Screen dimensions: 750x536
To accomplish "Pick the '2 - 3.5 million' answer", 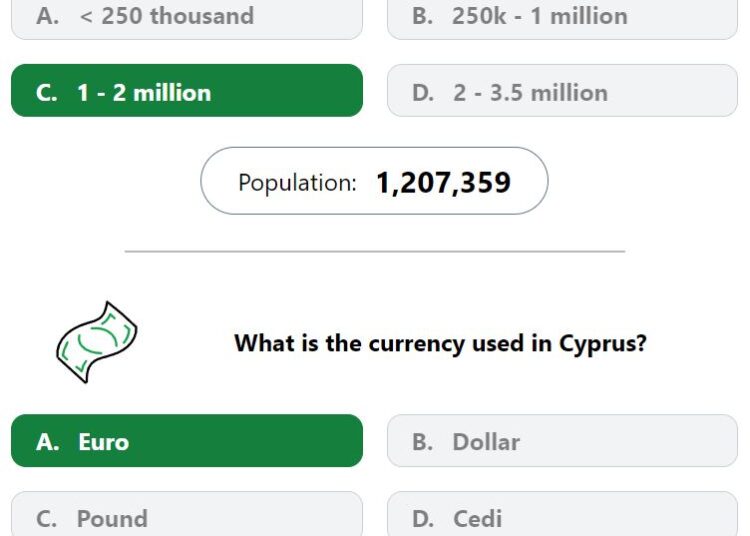I will (x=562, y=90).
